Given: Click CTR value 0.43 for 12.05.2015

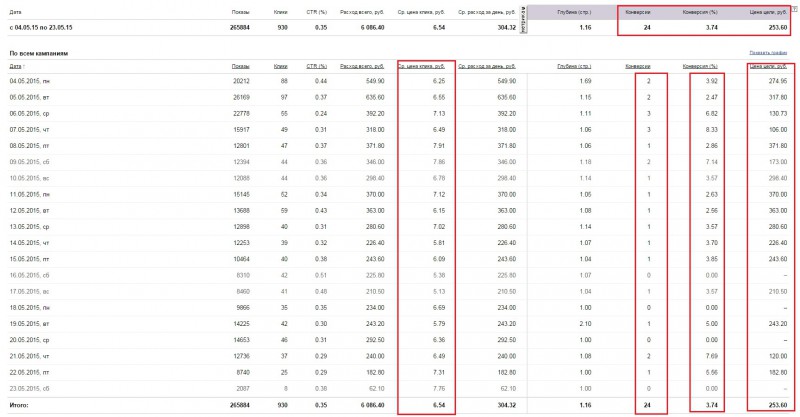Looking at the screenshot, I should click(x=321, y=211).
